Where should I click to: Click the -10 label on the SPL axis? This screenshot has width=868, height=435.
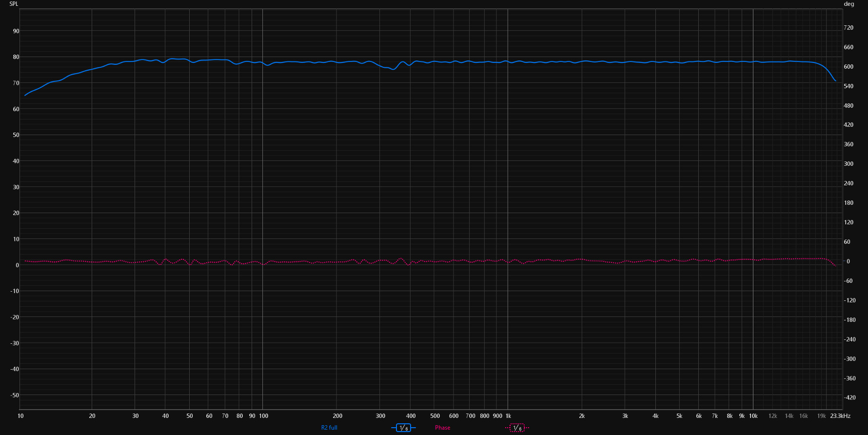15,291
